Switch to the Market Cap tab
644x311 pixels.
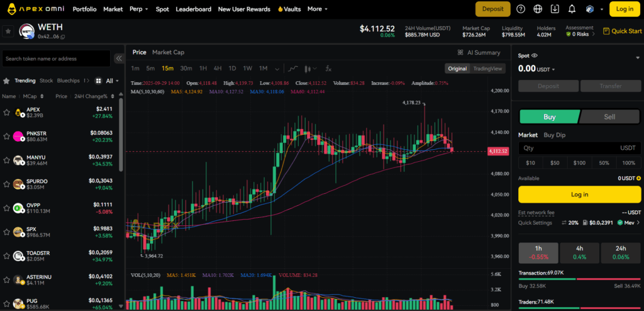coord(168,52)
